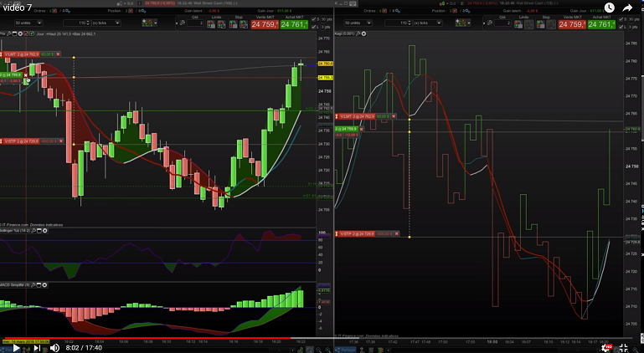
Task: Click Bollinger %b indicator settings wrench
Action: pyautogui.click(x=33, y=231)
